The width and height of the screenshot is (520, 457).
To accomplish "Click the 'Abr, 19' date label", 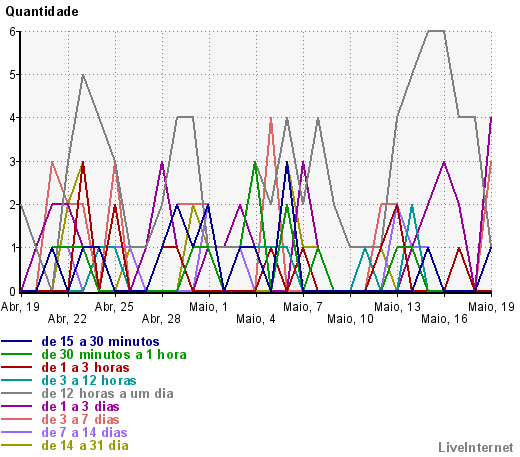I will click(x=20, y=307).
